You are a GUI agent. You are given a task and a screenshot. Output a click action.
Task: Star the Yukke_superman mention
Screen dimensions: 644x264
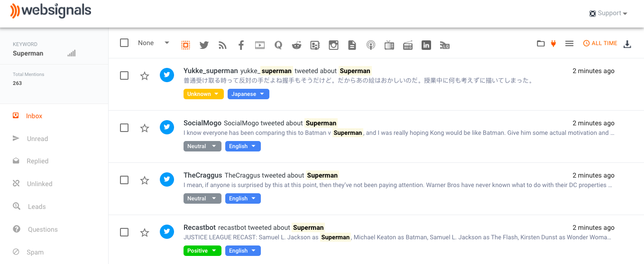coord(145,76)
